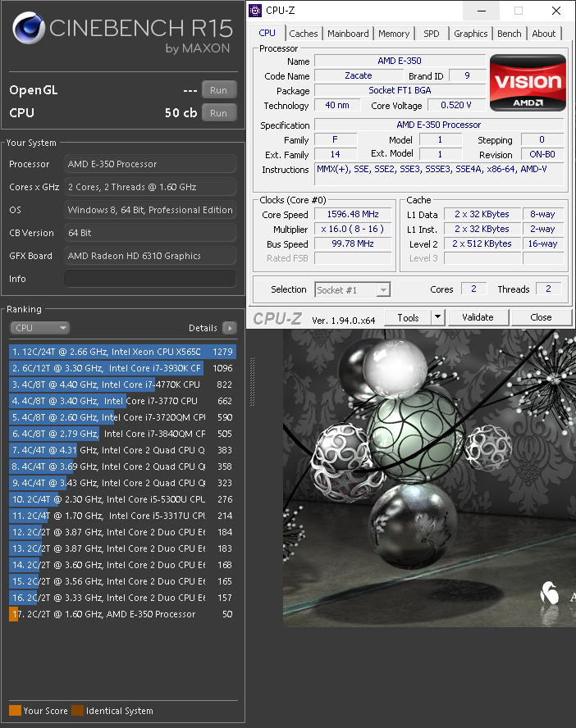This screenshot has width=576, height=728.
Task: Switch to the Caches tab
Action: (x=304, y=34)
